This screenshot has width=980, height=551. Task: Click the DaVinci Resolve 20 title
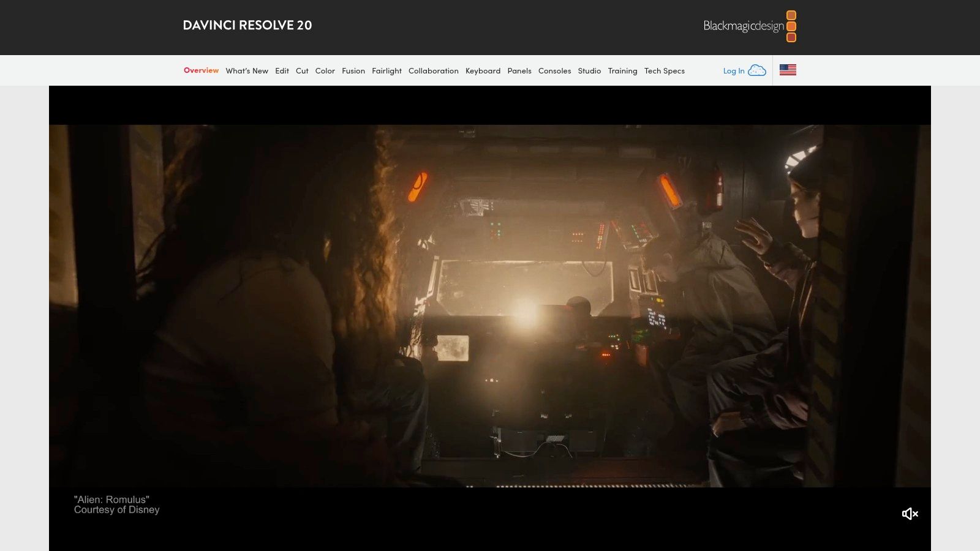click(247, 25)
